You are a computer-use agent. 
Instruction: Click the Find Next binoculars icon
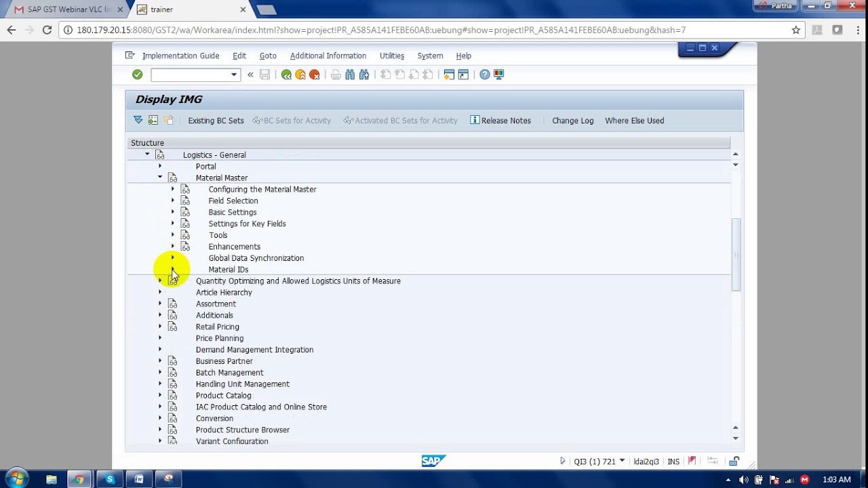[x=364, y=75]
